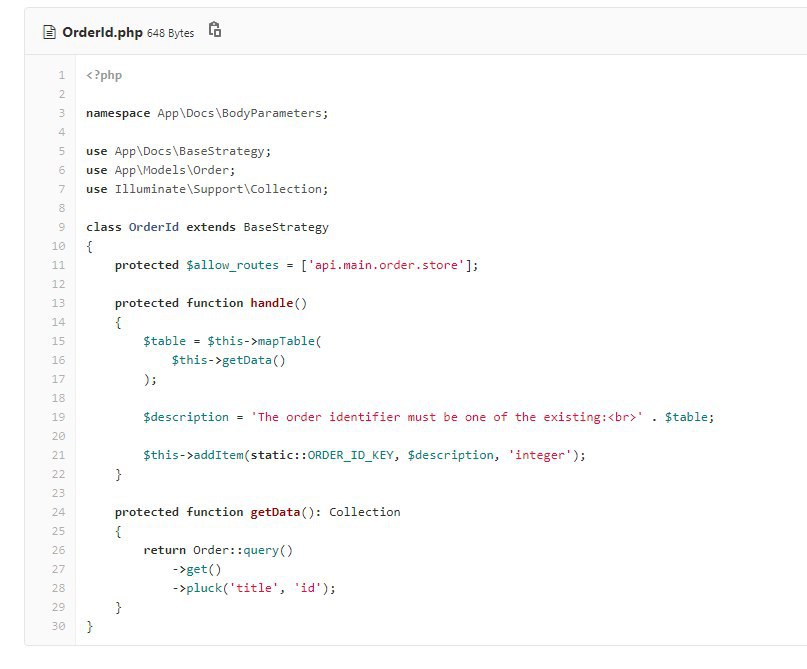Jump to line number 30
This screenshot has width=807, height=669.
pyautogui.click(x=58, y=626)
